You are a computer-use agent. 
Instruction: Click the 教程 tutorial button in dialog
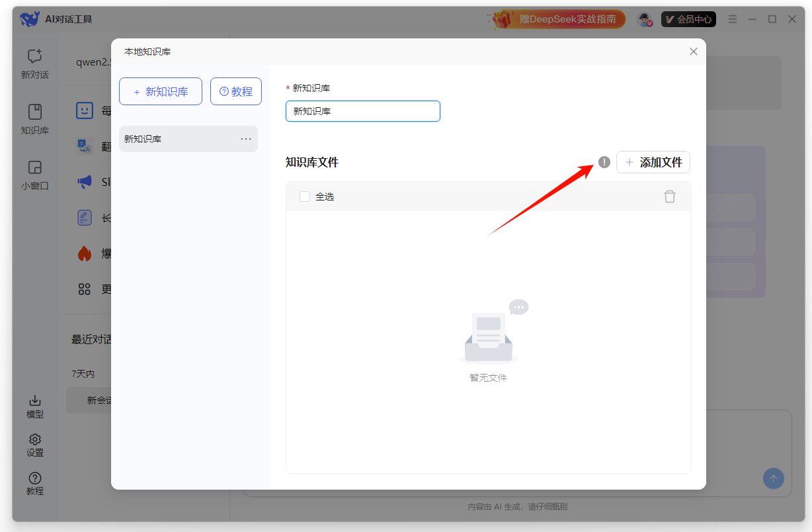coord(236,91)
